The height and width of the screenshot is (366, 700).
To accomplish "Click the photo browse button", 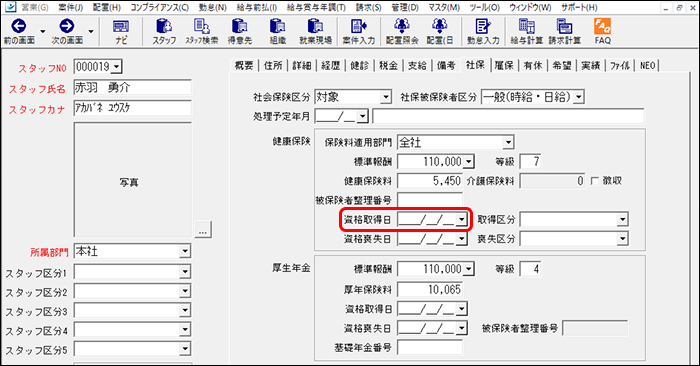I will [x=203, y=229].
